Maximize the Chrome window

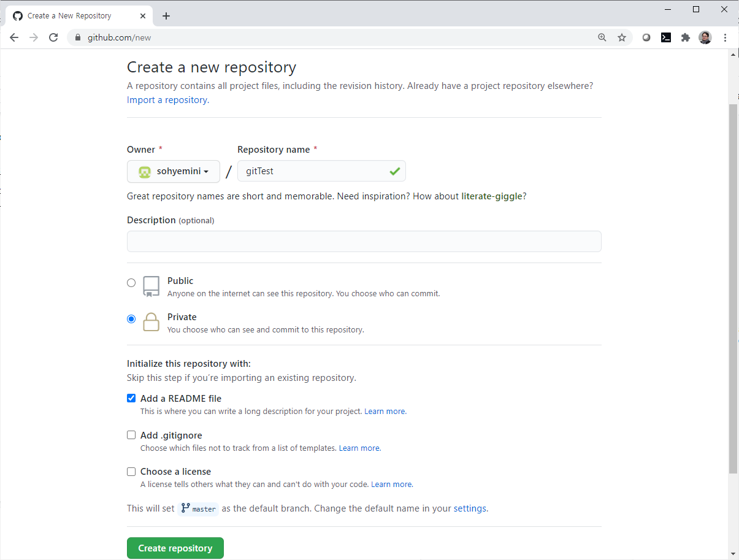click(x=696, y=9)
